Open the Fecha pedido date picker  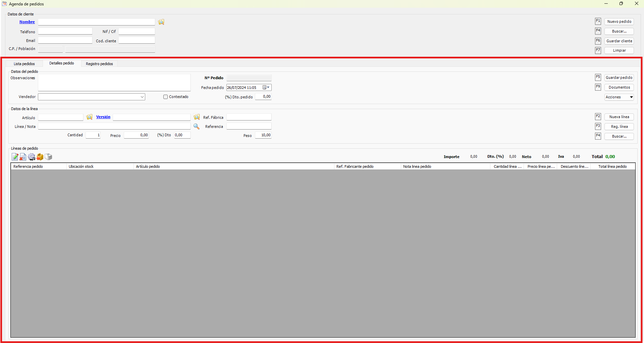266,88
